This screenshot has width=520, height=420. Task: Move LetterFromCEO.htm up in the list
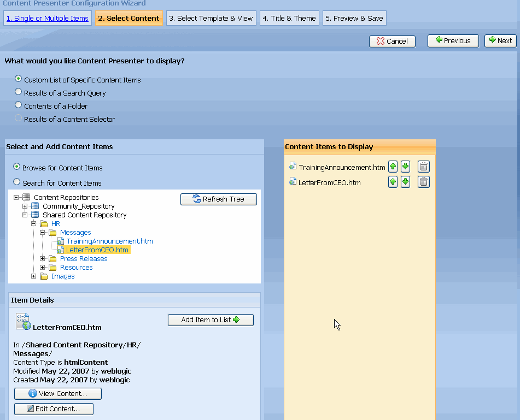click(x=393, y=182)
